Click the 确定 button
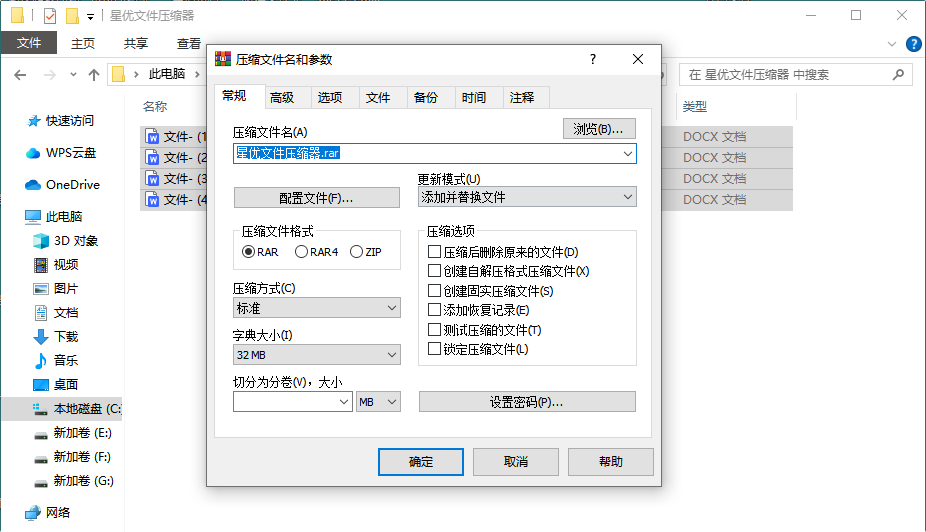 pyautogui.click(x=421, y=462)
